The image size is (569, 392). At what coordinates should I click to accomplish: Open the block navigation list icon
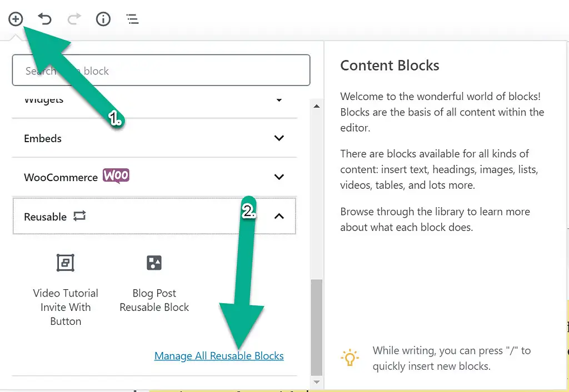pyautogui.click(x=132, y=19)
